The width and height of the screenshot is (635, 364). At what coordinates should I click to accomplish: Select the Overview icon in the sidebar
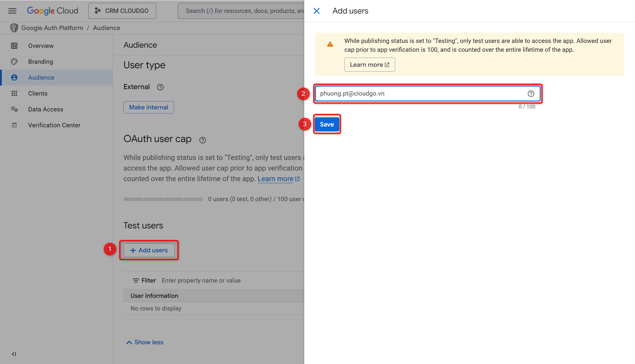[x=14, y=46]
